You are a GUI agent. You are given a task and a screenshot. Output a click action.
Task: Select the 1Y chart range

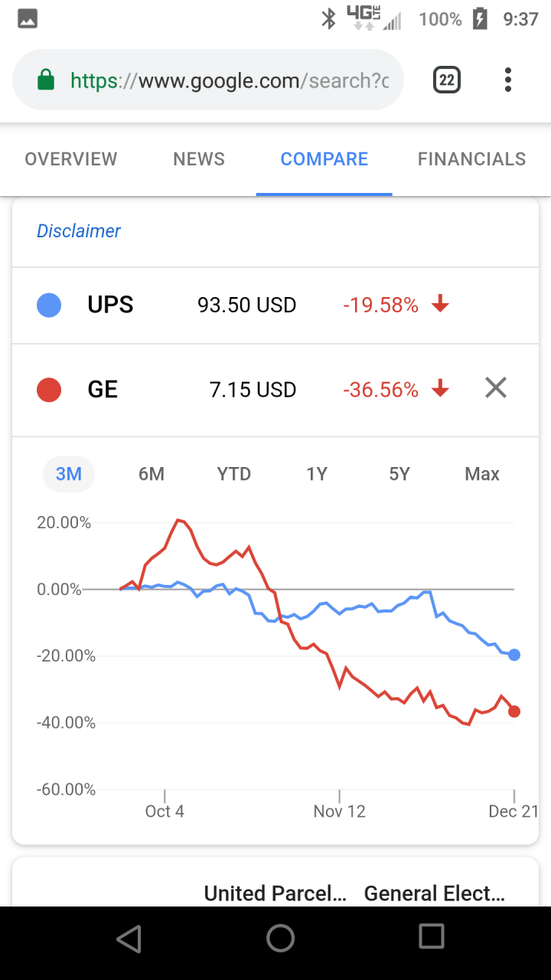[x=317, y=474]
